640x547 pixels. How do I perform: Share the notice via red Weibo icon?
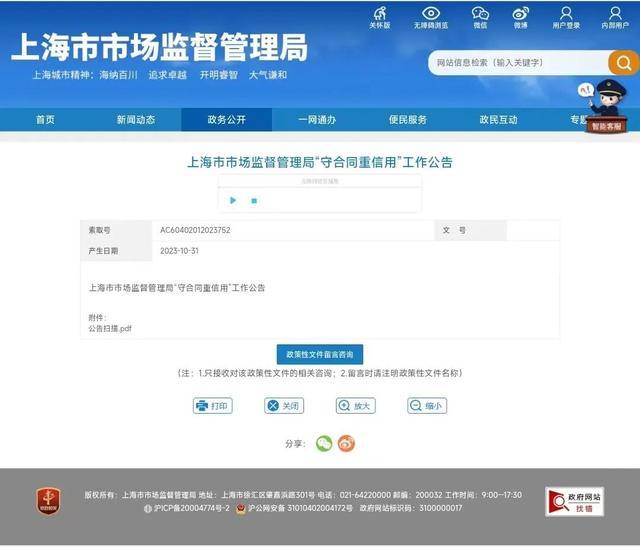346,444
